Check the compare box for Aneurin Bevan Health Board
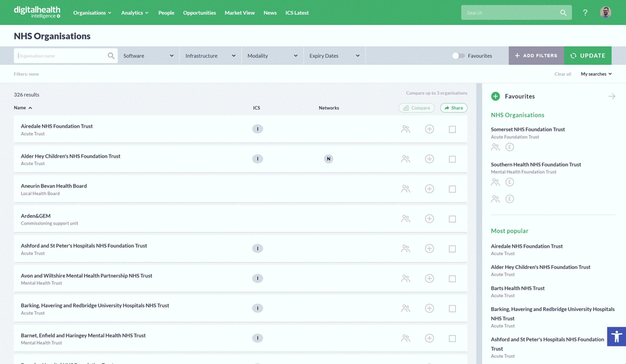The height and width of the screenshot is (364, 626). coord(452,189)
